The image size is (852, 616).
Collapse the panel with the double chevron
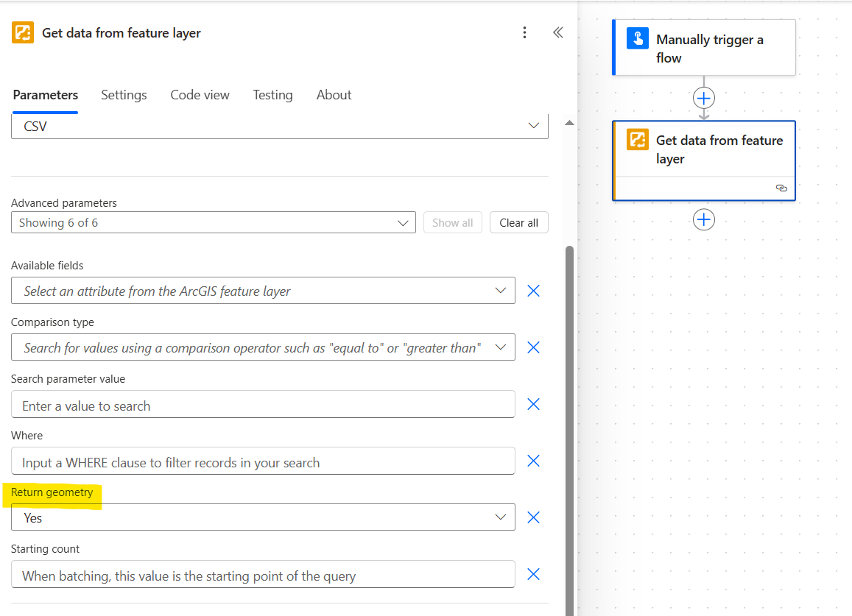[x=557, y=32]
